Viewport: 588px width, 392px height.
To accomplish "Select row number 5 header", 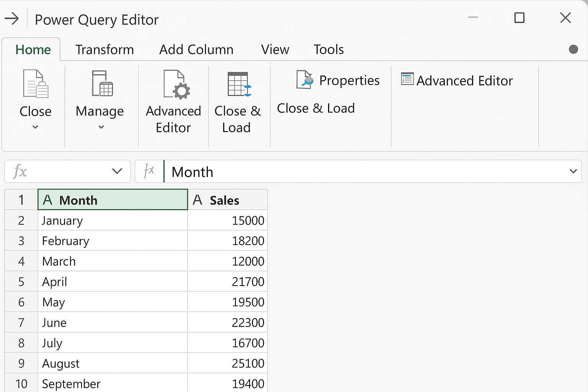I will (x=21, y=281).
